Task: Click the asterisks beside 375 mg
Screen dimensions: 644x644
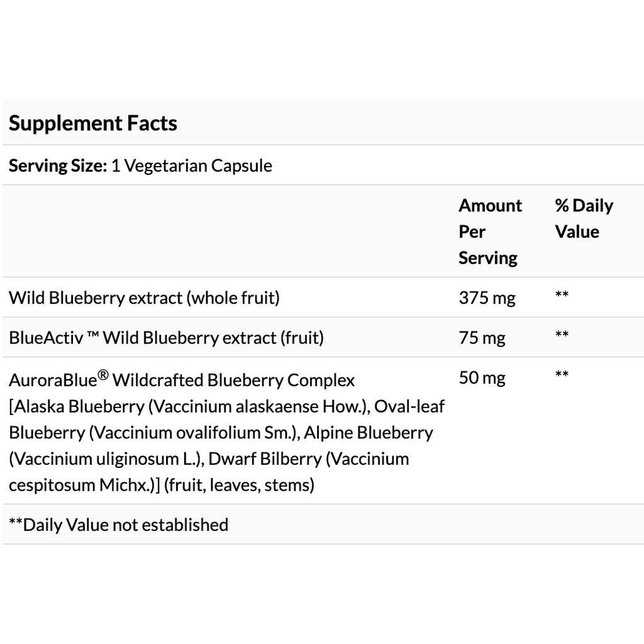Action: 562,294
